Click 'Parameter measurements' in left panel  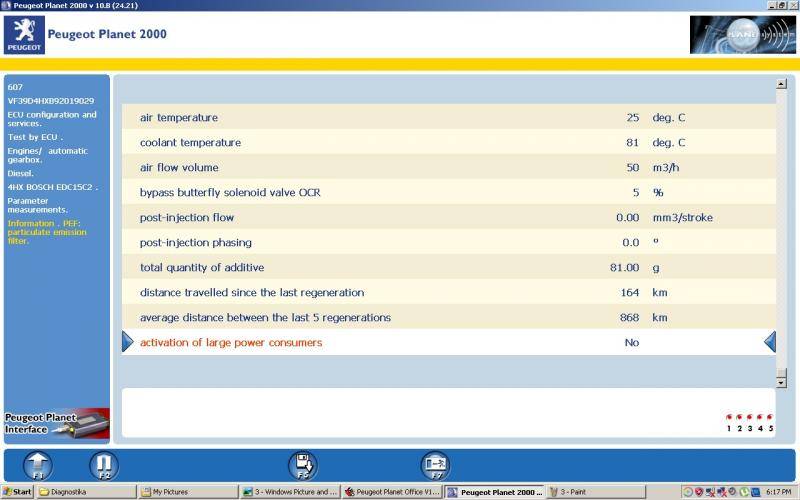point(38,205)
